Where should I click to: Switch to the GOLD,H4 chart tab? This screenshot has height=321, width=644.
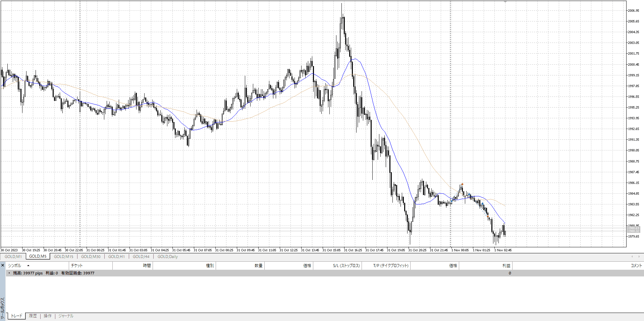tap(141, 257)
